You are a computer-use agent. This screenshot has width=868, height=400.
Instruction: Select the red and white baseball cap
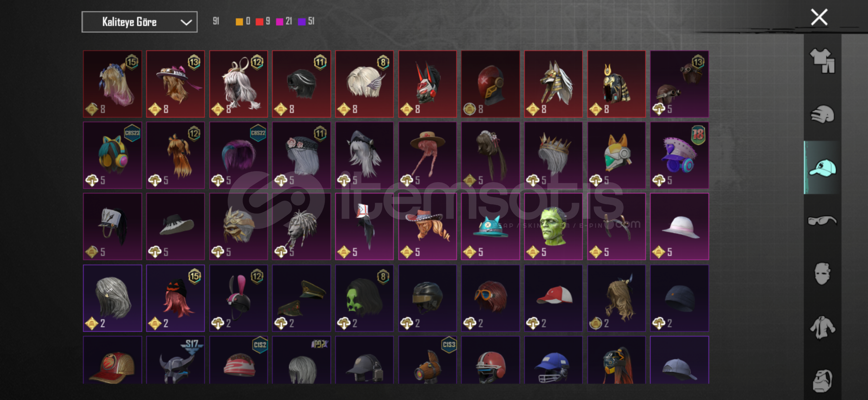pyautogui.click(x=553, y=298)
